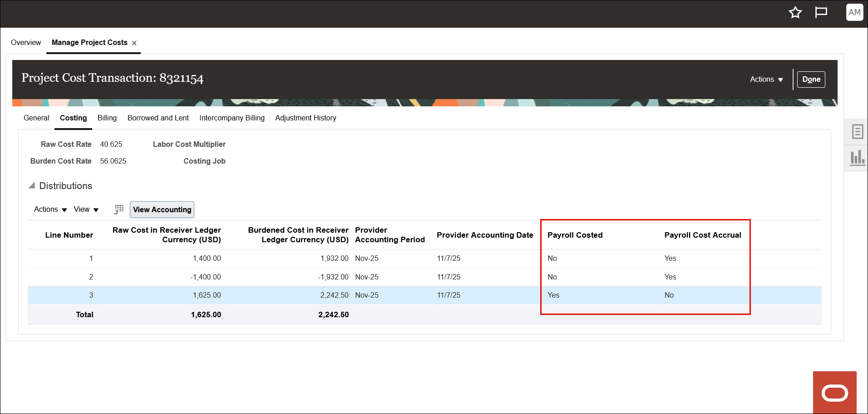This screenshot has width=868, height=414.
Task: Switch to the General tab
Action: 36,118
